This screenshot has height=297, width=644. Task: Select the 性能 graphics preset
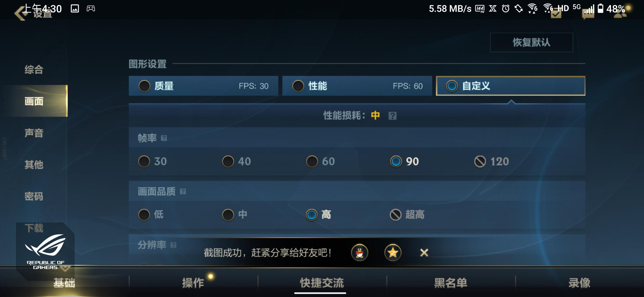pyautogui.click(x=357, y=86)
